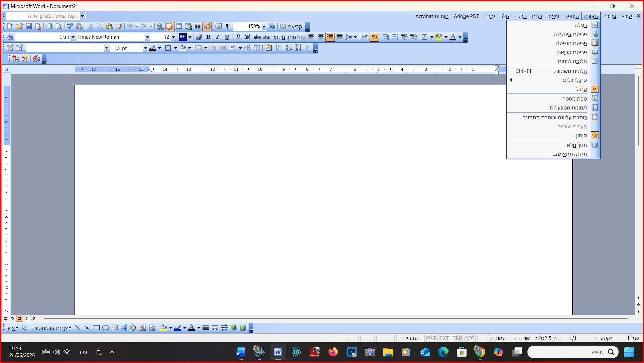Click the Read (קריאה) button
The image size is (644, 363).
point(291,26)
